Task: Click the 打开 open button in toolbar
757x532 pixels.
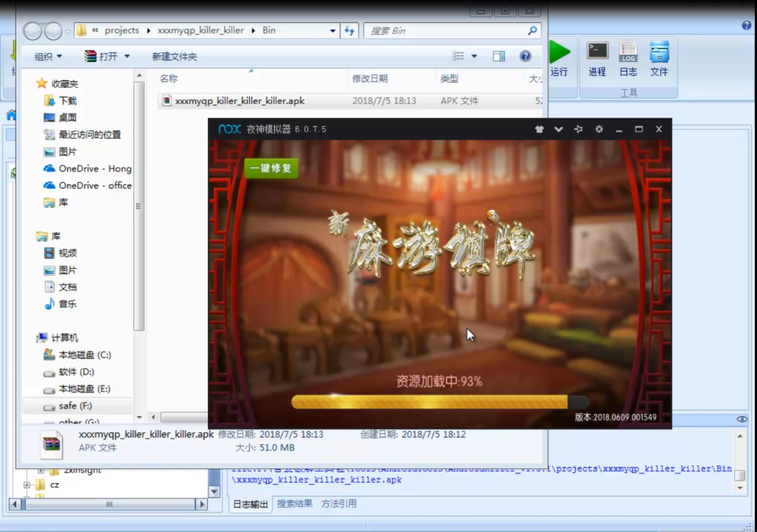Action: pos(101,56)
